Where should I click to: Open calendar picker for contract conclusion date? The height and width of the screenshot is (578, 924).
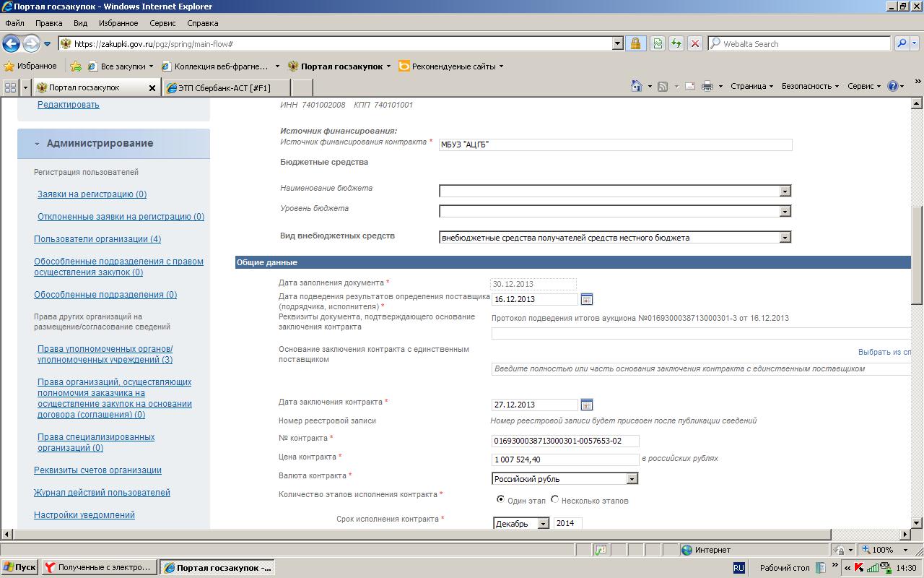587,405
